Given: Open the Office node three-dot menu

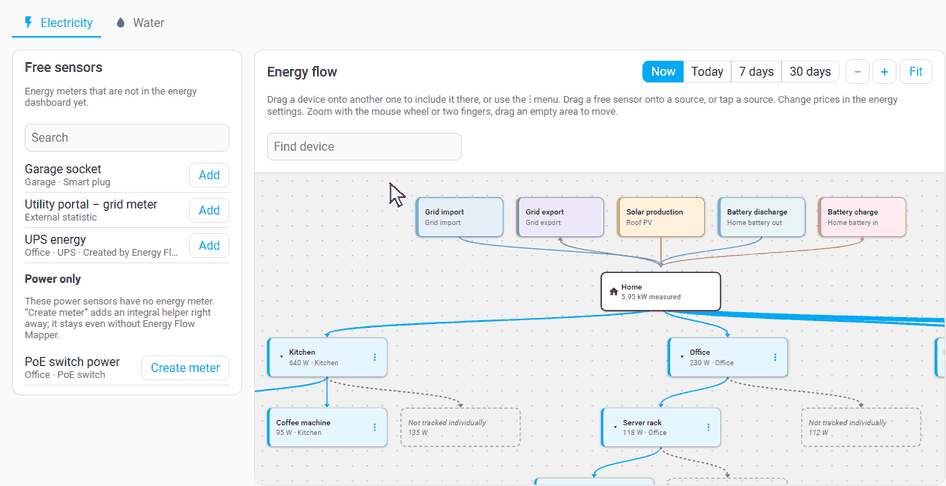Looking at the screenshot, I should [x=775, y=358].
